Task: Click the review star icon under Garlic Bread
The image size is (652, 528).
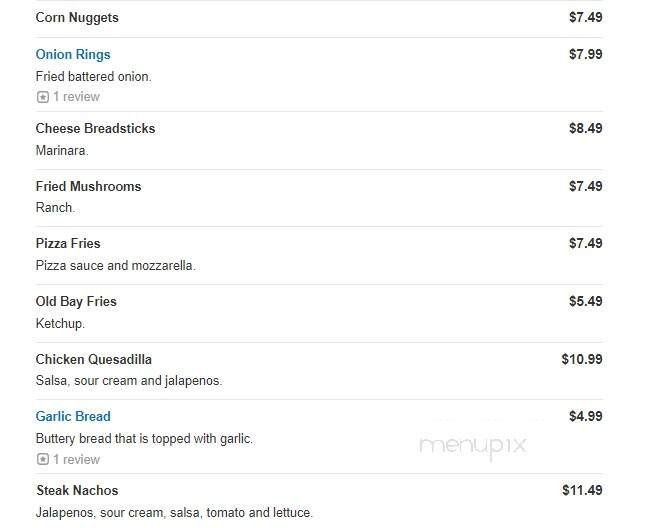Action: coord(42,460)
